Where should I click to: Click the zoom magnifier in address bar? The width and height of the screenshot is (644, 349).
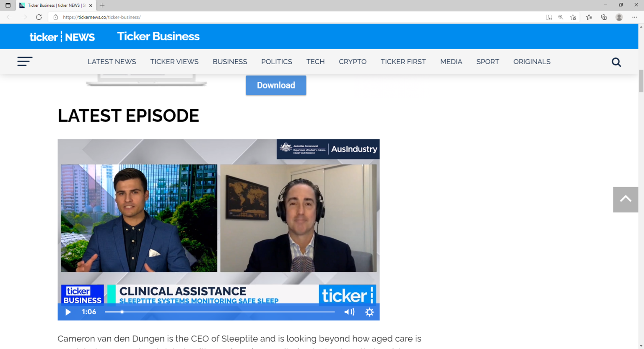pos(561,17)
